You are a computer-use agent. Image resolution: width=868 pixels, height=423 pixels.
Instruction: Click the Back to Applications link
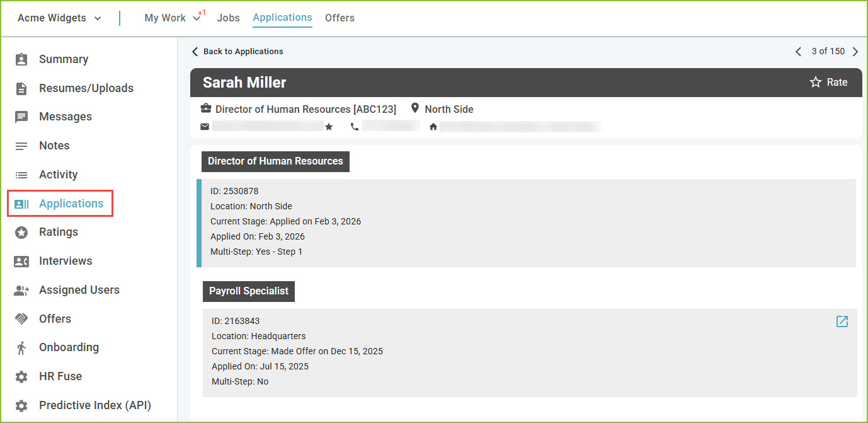(x=243, y=52)
